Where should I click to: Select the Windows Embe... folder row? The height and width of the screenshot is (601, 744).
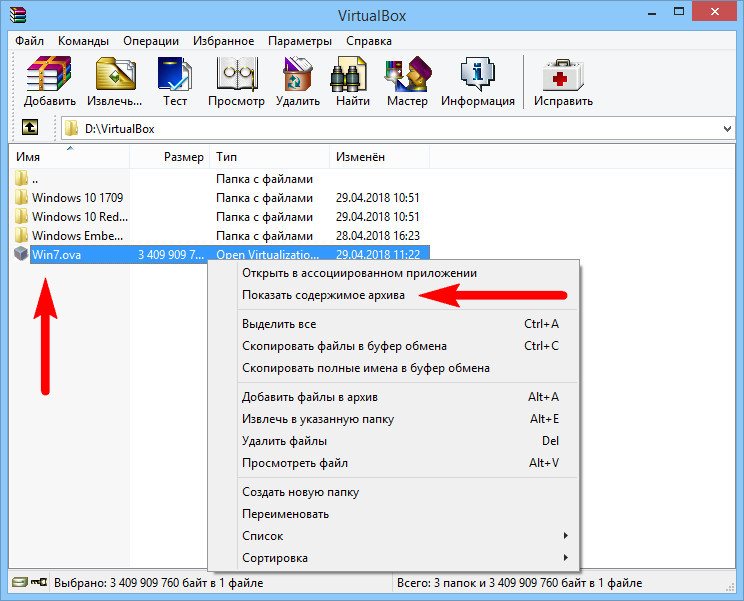coord(221,235)
